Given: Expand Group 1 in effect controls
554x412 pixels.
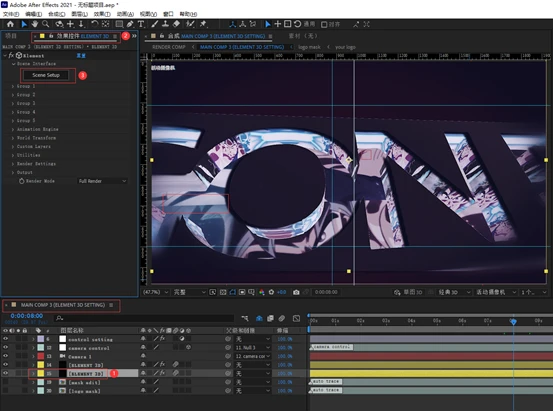Looking at the screenshot, I should (x=13, y=86).
